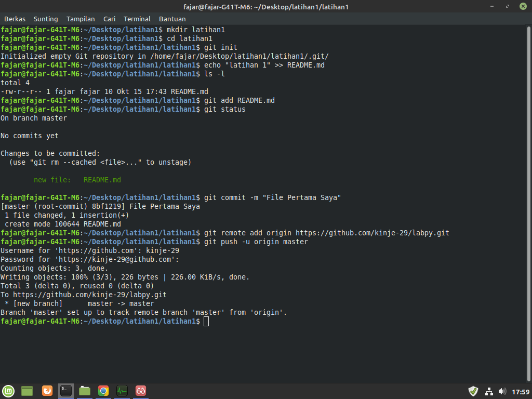Open the file manager folder icon
532x399 pixels.
(x=85, y=391)
